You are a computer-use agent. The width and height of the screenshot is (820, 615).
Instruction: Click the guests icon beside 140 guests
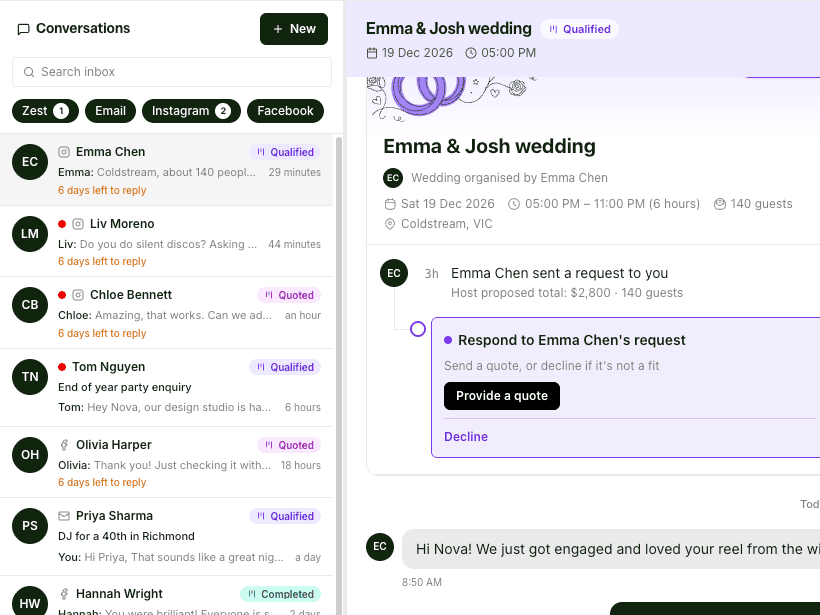[x=720, y=204]
